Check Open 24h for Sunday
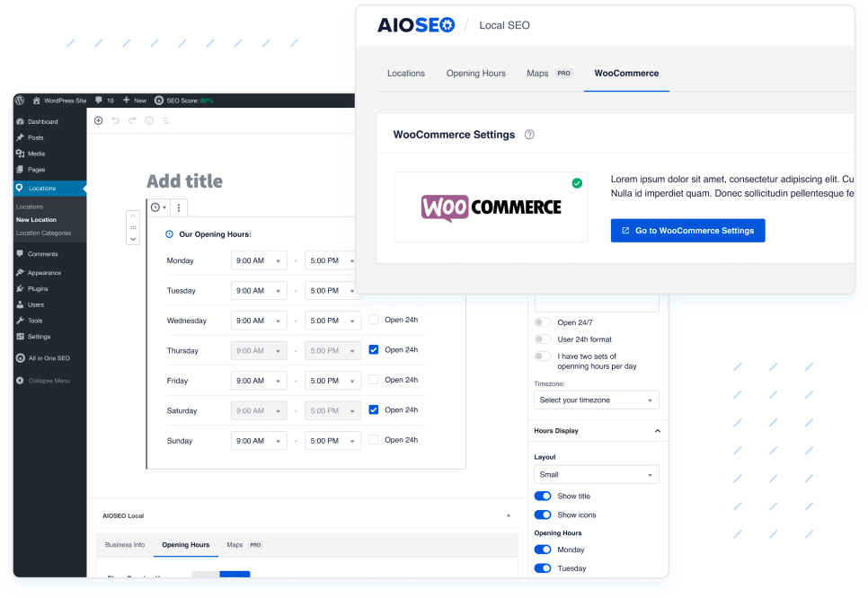 tap(374, 440)
